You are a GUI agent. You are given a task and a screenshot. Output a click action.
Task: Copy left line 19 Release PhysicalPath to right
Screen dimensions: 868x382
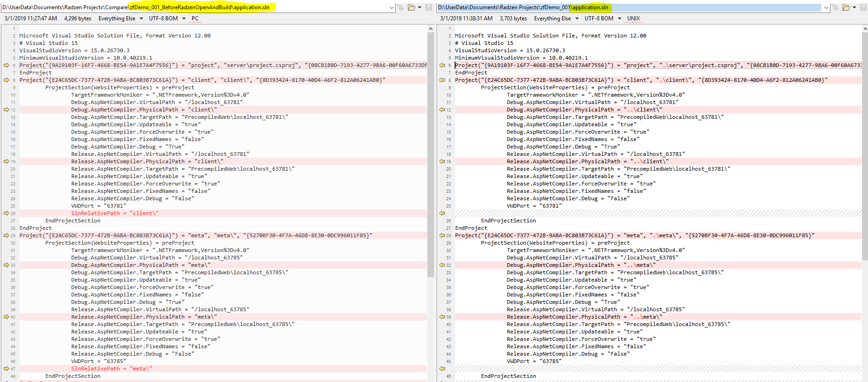point(6,161)
